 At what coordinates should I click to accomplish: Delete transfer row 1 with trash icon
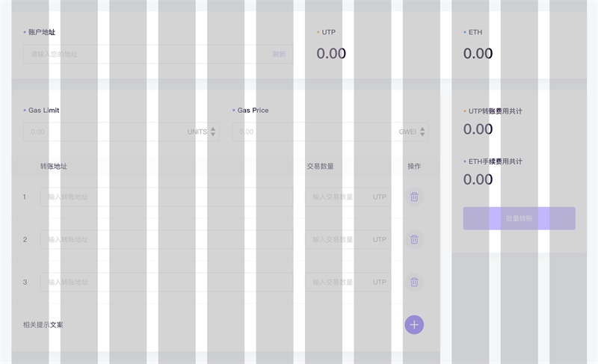(x=414, y=197)
